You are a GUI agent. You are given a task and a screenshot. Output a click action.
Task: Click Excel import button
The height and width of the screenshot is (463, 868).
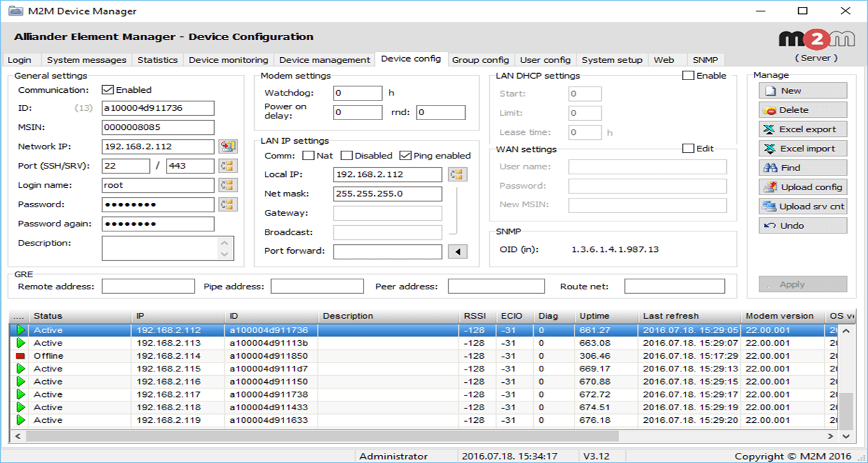803,148
